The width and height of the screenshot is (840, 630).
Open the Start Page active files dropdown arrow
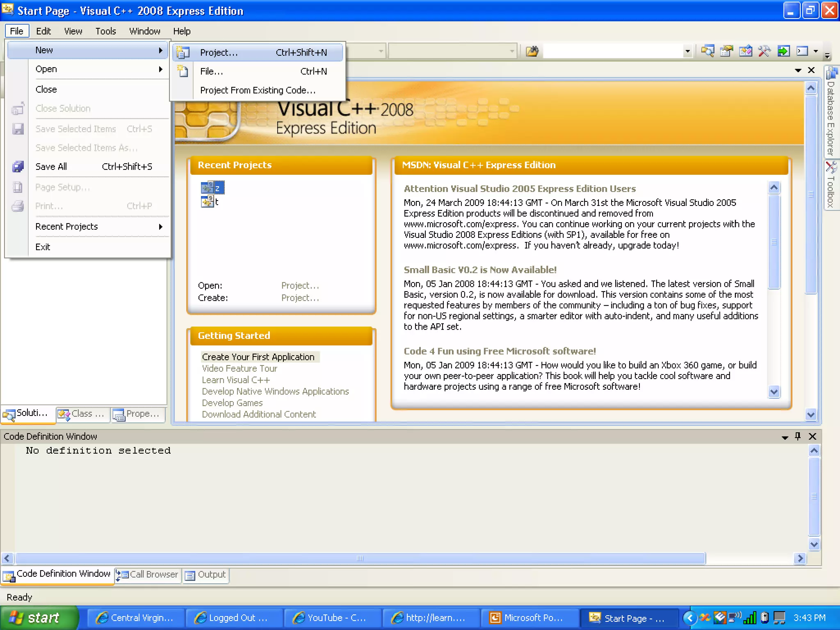(798, 70)
